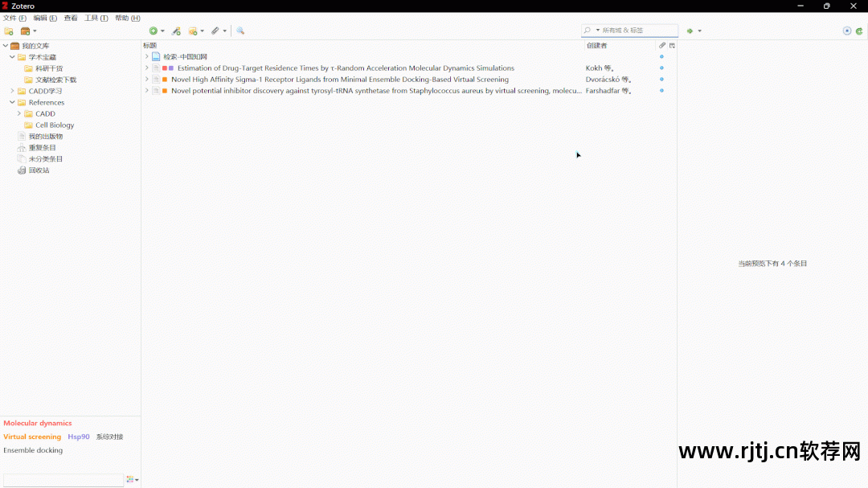Click the document icon of the tyrosyl-tRNA item

[156, 90]
